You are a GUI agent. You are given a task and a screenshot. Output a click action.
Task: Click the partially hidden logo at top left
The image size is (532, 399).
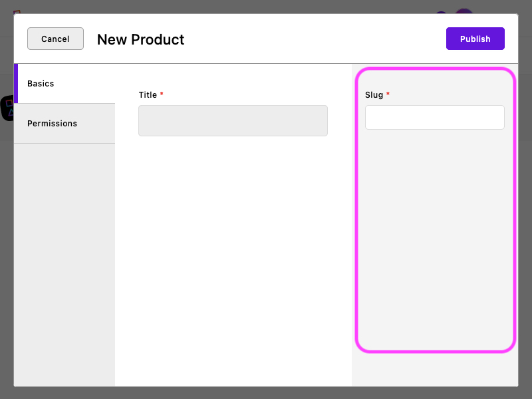click(x=17, y=11)
